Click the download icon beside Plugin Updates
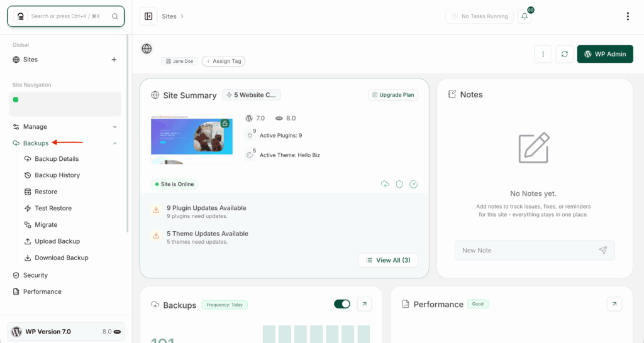The width and height of the screenshot is (644, 343). click(156, 210)
